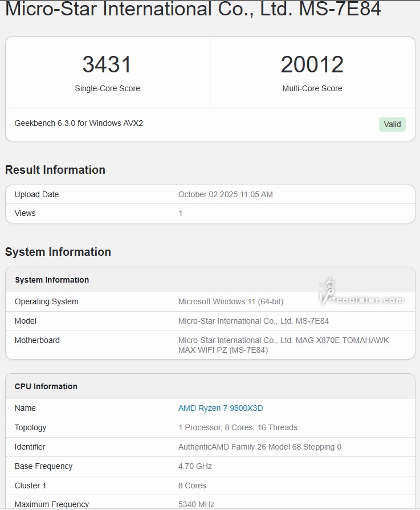Click the page title Micro-Star International MS-7E84

point(193,9)
